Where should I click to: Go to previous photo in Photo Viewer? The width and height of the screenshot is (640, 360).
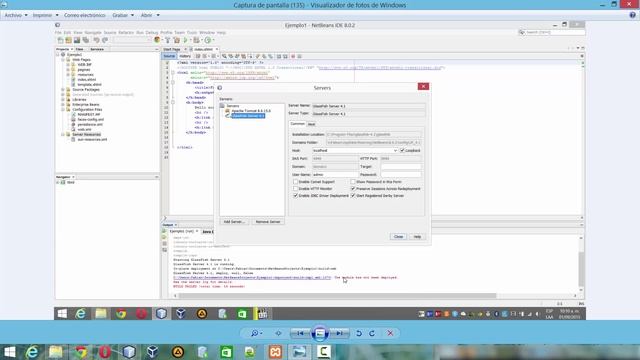pyautogui.click(x=300, y=333)
